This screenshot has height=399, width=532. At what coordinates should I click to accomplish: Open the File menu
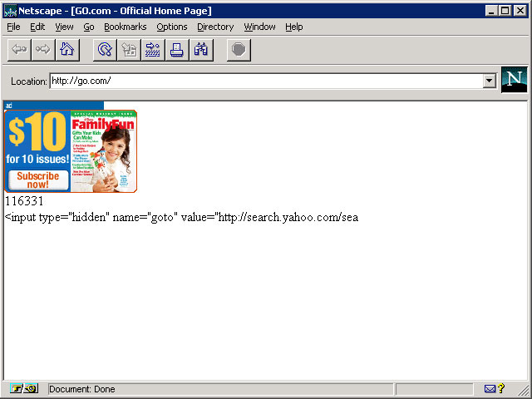pos(13,27)
